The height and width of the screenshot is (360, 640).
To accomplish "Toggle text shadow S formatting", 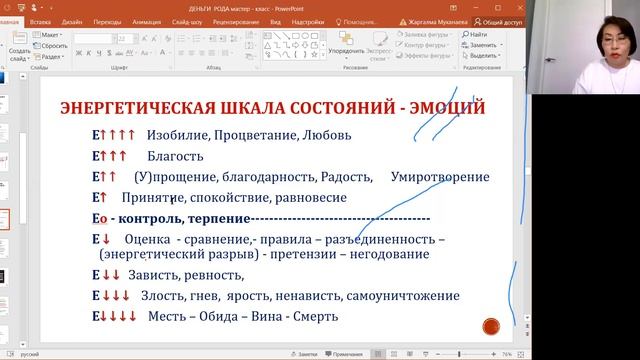I will pos(109,53).
